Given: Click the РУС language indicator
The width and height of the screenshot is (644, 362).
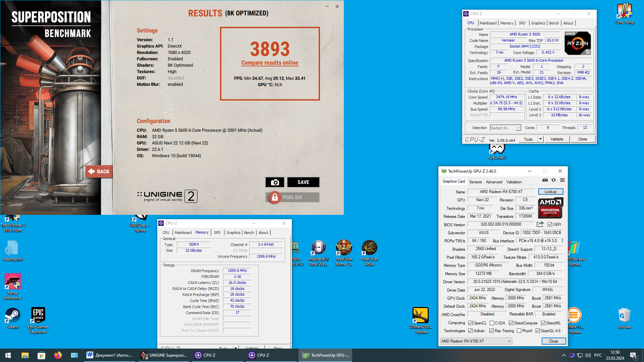Looking at the screenshot, I should click(598, 355).
